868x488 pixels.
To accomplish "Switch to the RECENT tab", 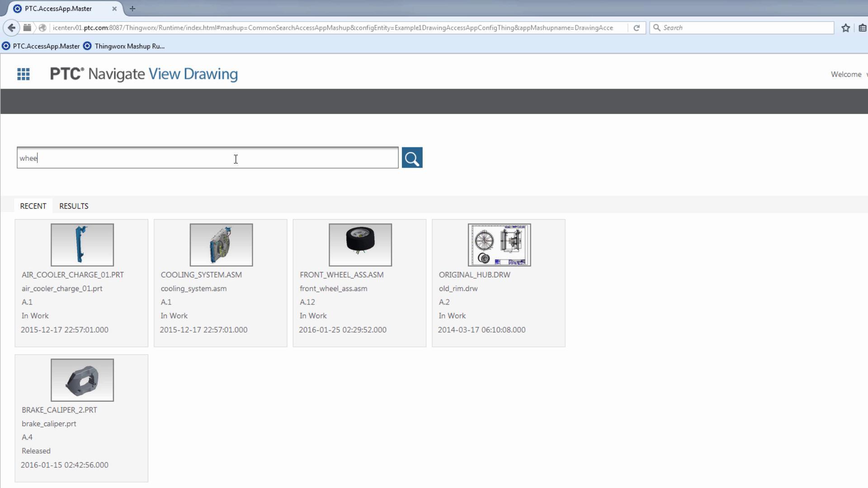I will [33, 206].
